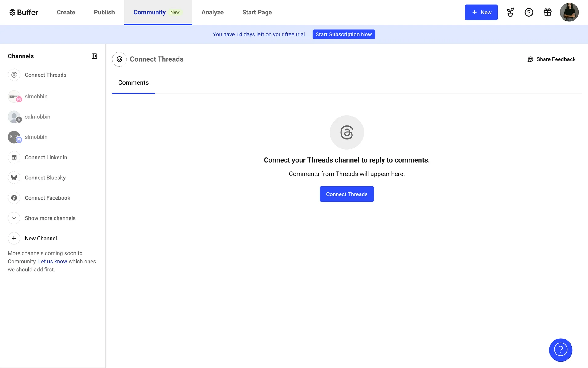Image resolution: width=588 pixels, height=368 pixels.
Task: Open Share Feedback
Action: coord(551,59)
